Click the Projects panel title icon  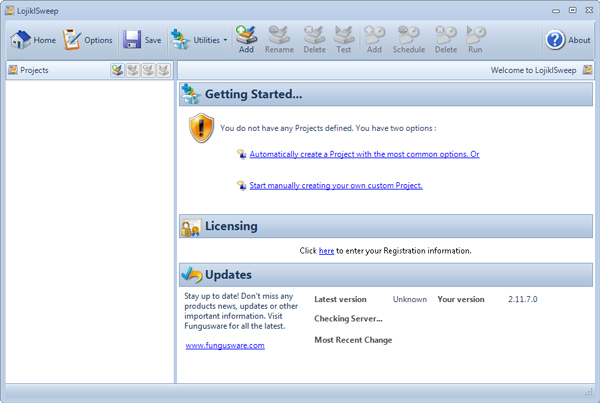[x=13, y=70]
